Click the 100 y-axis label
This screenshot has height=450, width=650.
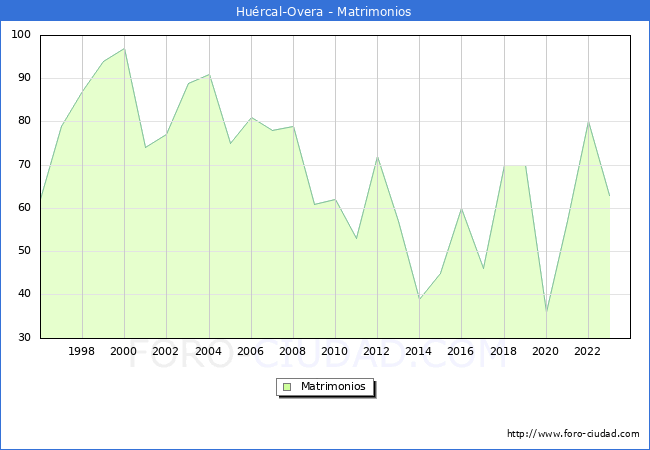pyautogui.click(x=21, y=35)
